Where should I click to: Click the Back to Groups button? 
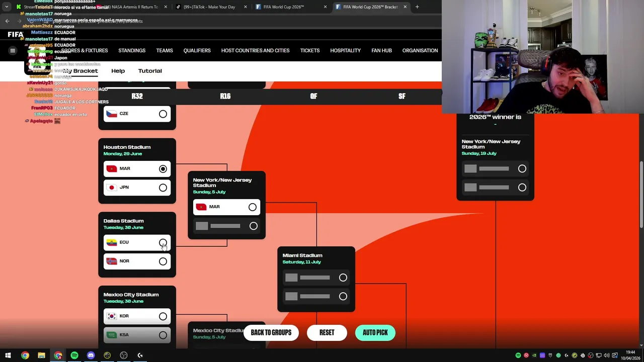pos(271,333)
